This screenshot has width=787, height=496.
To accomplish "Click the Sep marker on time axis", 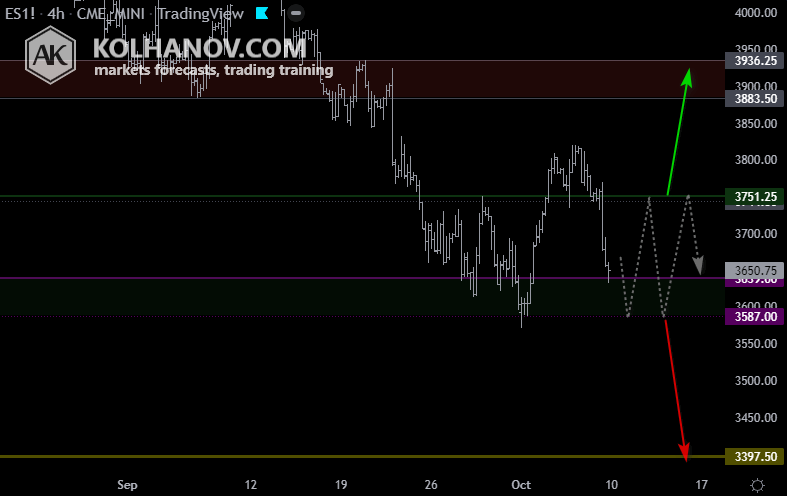I will click(127, 484).
